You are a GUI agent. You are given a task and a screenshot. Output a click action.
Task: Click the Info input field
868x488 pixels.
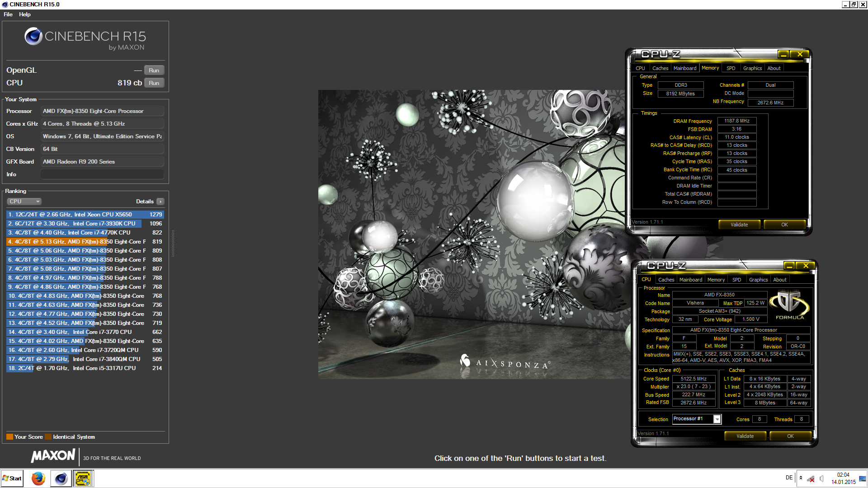point(103,174)
